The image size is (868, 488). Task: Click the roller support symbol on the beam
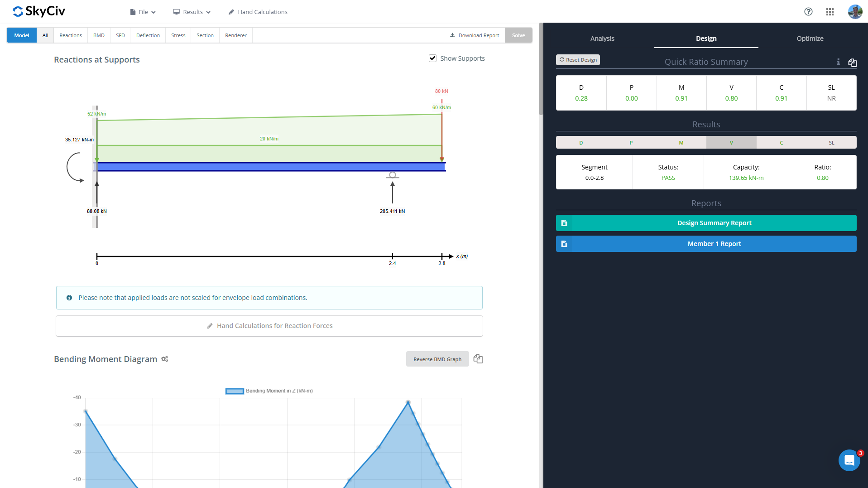[393, 175]
